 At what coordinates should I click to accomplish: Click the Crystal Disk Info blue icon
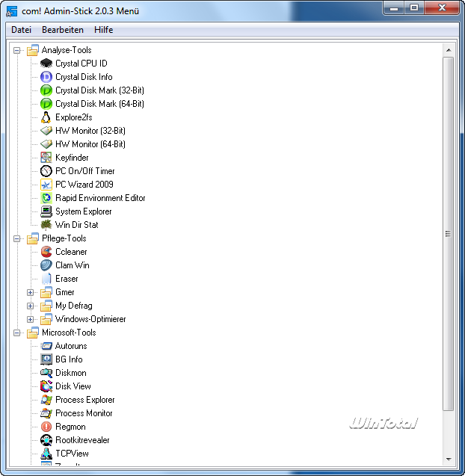point(46,77)
